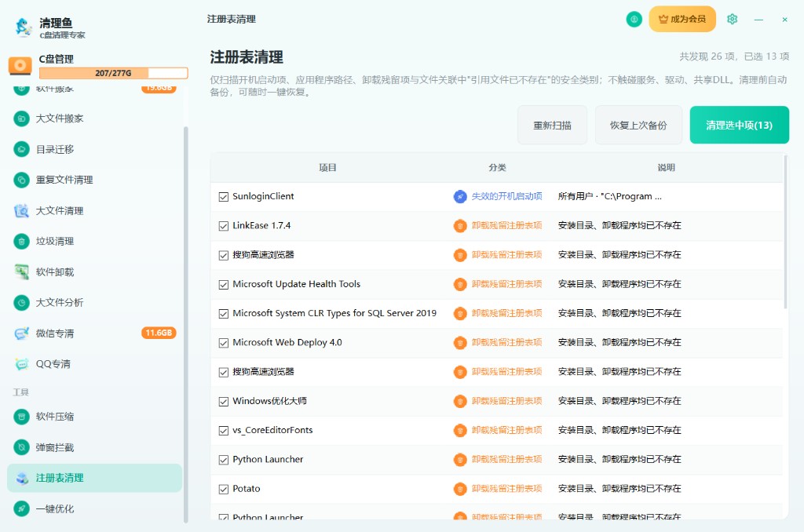804x532 pixels.
Task: Open the 软件压缩 sidebar icon
Action: [x=21, y=417]
